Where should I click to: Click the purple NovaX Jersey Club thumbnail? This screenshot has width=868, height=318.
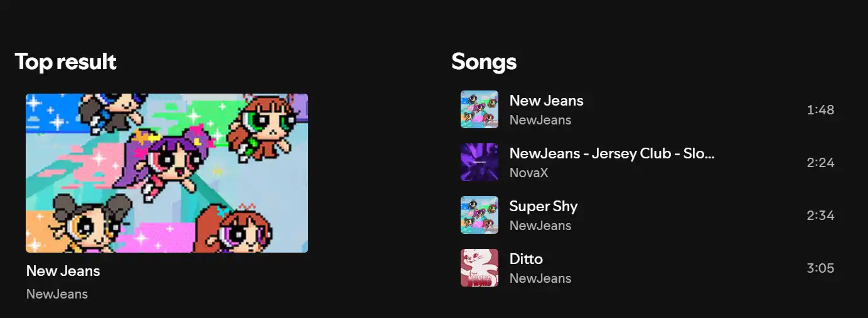click(480, 162)
